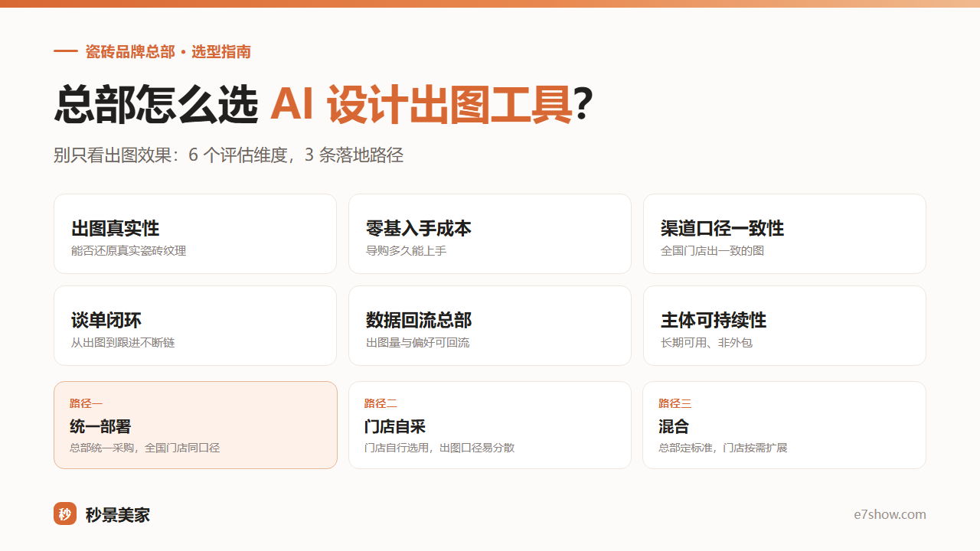Select the 出图真实性 card
The width and height of the screenshot is (980, 551).
point(195,233)
